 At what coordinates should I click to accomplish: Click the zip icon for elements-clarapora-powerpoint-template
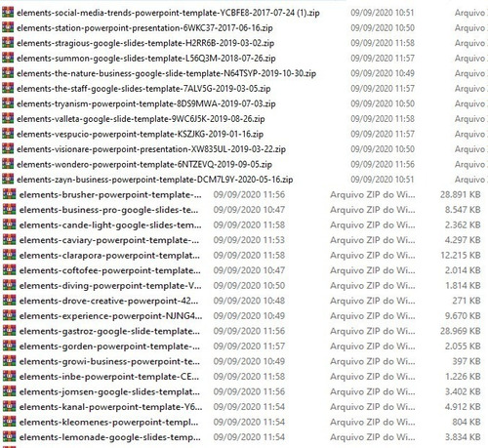click(x=9, y=255)
